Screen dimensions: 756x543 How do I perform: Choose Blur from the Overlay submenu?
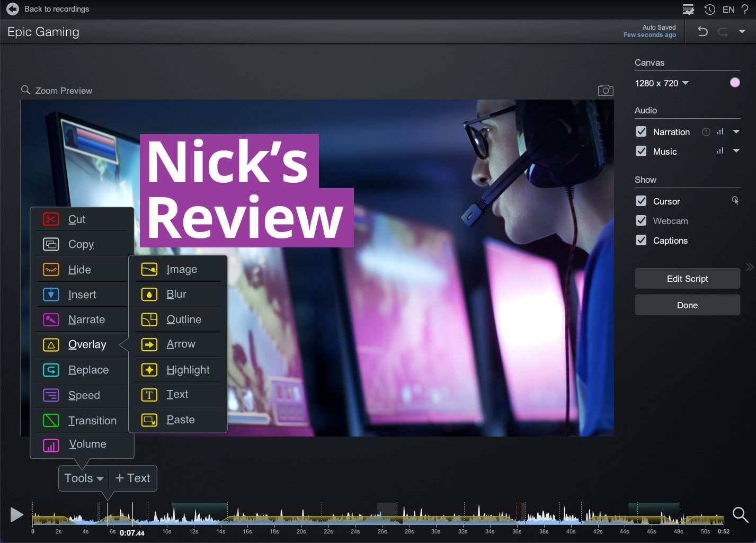[178, 294]
